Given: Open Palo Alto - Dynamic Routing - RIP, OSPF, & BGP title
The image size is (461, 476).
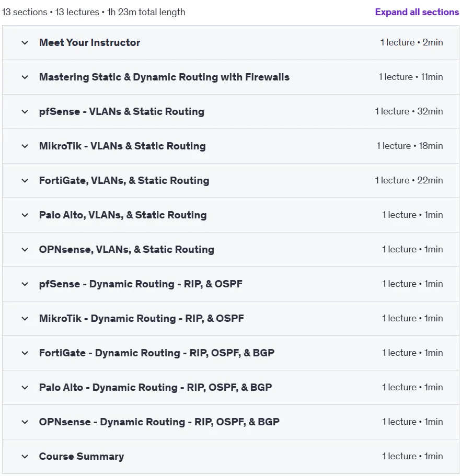Looking at the screenshot, I should [155, 387].
